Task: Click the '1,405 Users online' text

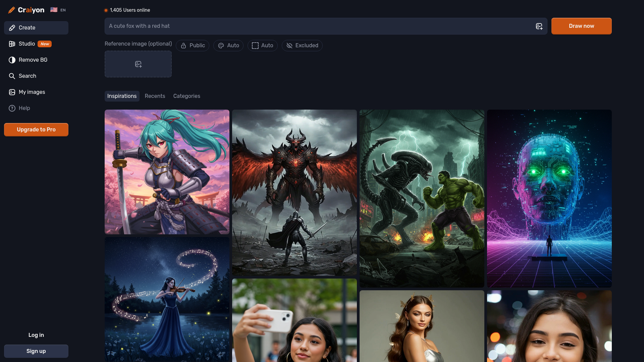Action: pos(130,10)
